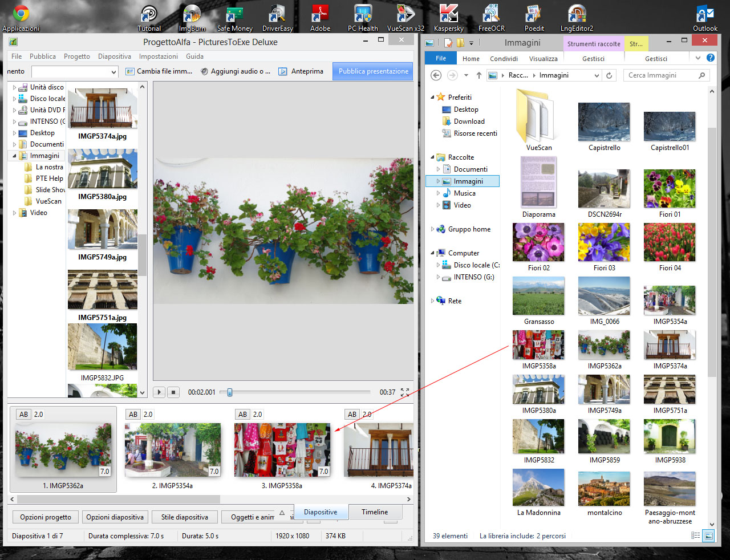Click the Aggiungi audio toolbar icon
The image size is (730, 560).
tap(204, 71)
